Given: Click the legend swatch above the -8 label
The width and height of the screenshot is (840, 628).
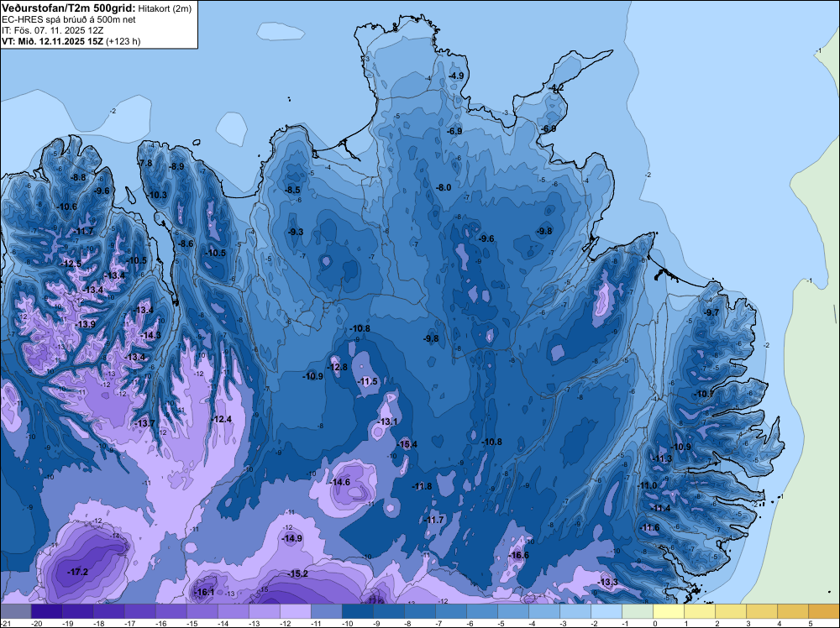Looking at the screenshot, I should [419, 611].
